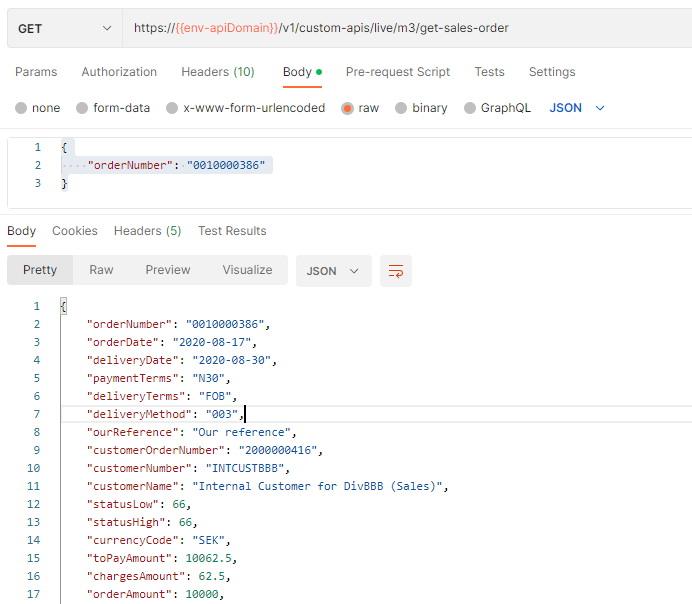
Task: Open the request Settings tab
Action: (552, 72)
